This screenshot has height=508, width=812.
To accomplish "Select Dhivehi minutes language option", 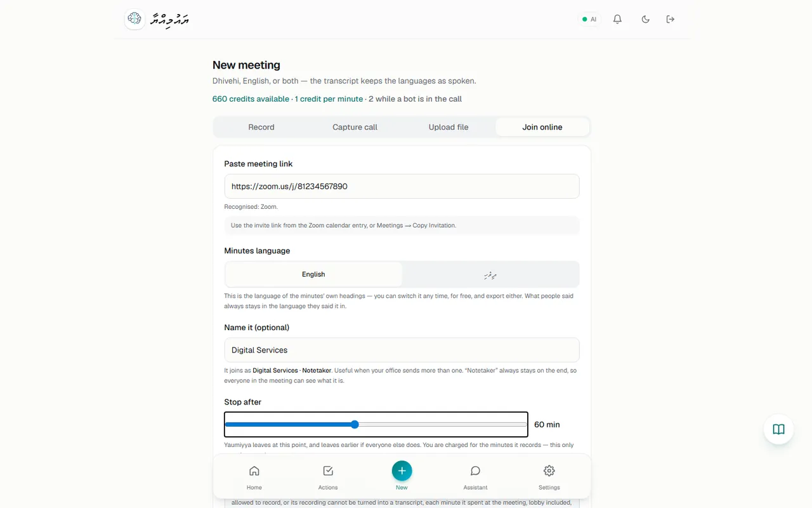I will [490, 274].
